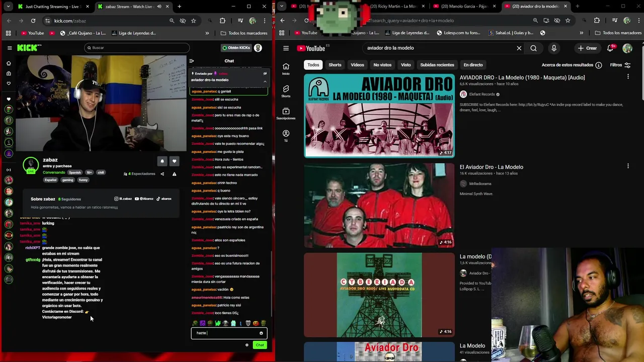The image size is (644, 362).
Task: Insert the green flame emote
Action: [217, 323]
